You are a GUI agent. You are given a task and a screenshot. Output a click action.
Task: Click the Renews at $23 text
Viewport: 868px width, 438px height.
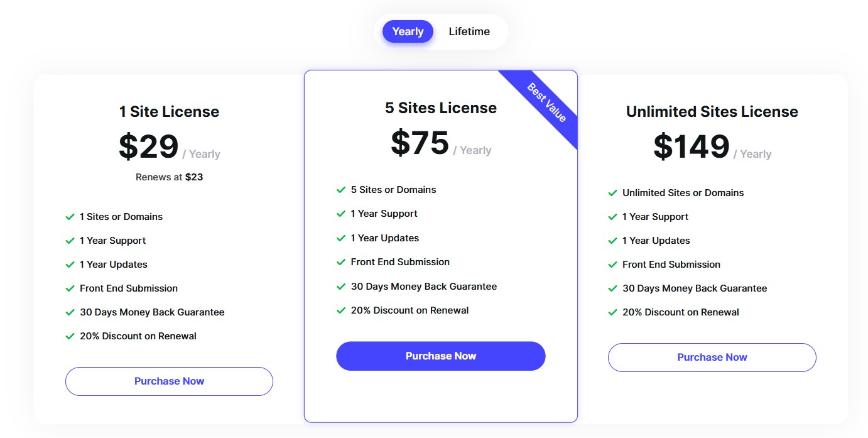click(x=169, y=177)
